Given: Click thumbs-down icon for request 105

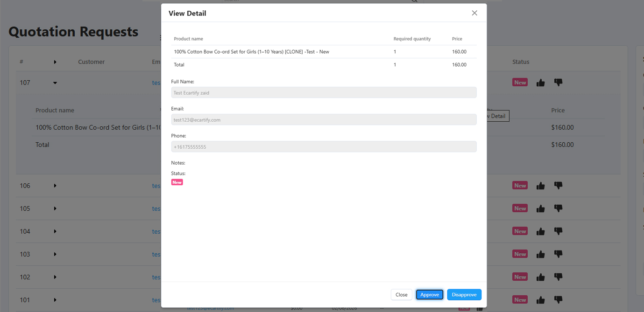Looking at the screenshot, I should (558, 208).
